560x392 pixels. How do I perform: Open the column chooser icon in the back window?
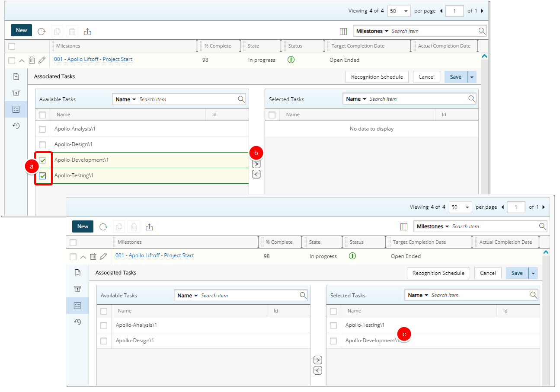tap(343, 31)
